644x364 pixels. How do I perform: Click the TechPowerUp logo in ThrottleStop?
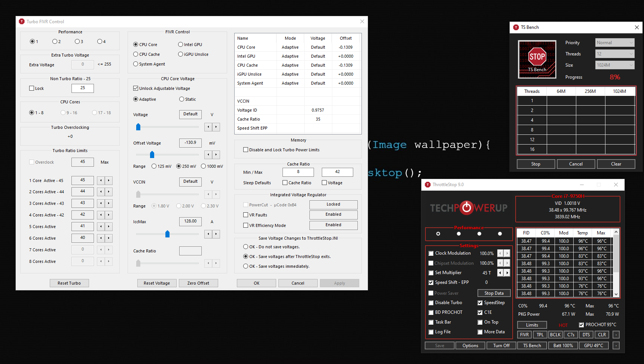(468, 208)
